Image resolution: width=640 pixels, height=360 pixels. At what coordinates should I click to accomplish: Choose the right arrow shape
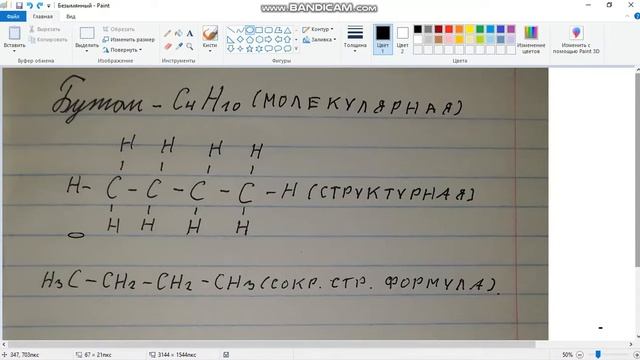(269, 40)
